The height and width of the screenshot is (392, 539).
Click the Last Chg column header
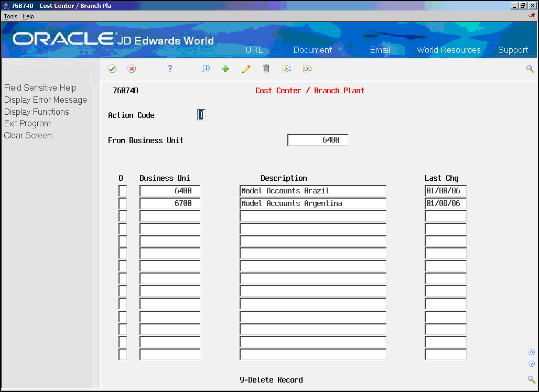[441, 178]
